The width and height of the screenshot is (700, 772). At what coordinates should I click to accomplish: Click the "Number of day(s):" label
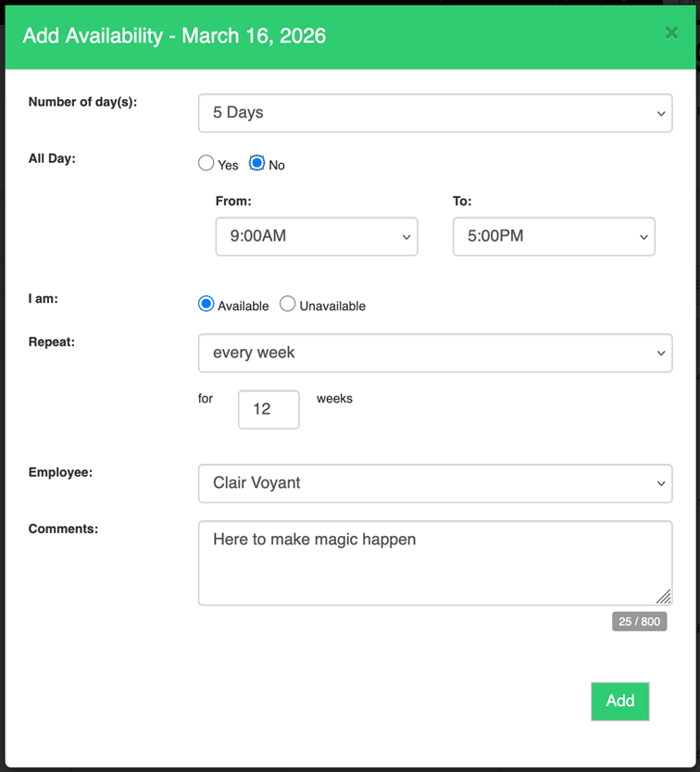tap(82, 103)
